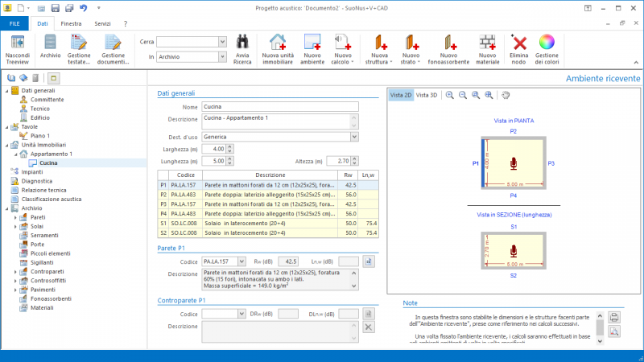Viewport: 644px width, 362px height.
Task: Click the yellow square treeview toolbar icon
Action: 53,78
